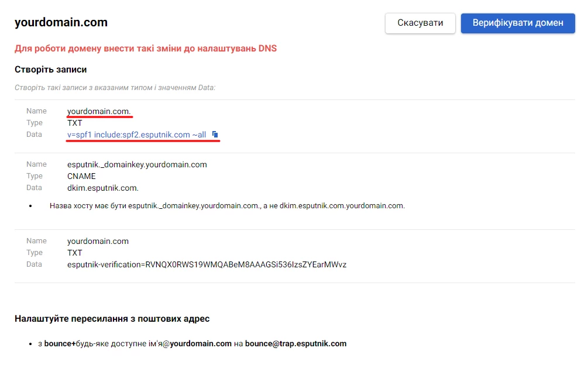The height and width of the screenshot is (365, 588).
Task: Click the Скасувати button
Action: [420, 23]
